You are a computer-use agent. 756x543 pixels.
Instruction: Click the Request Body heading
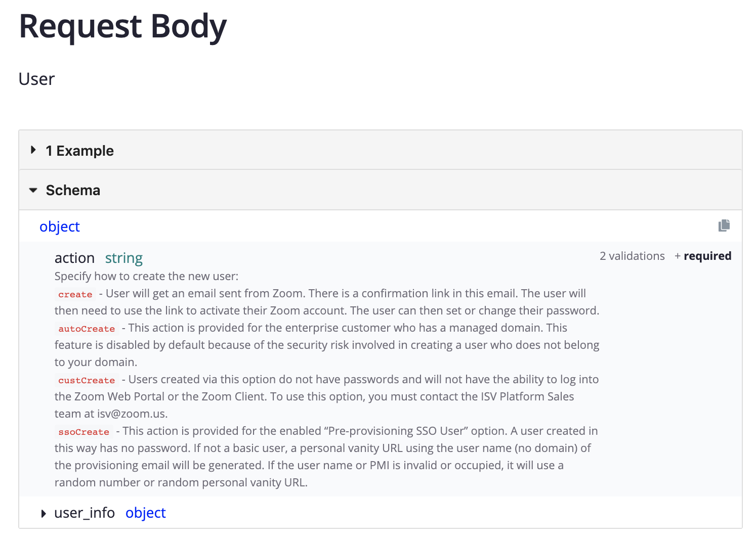pyautogui.click(x=122, y=26)
